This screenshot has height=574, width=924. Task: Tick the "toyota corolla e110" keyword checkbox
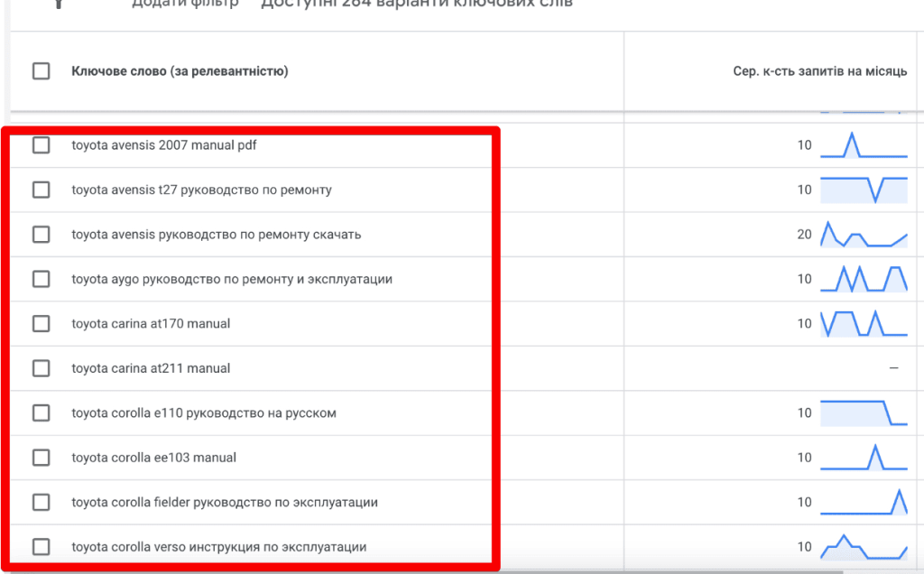pyautogui.click(x=41, y=413)
